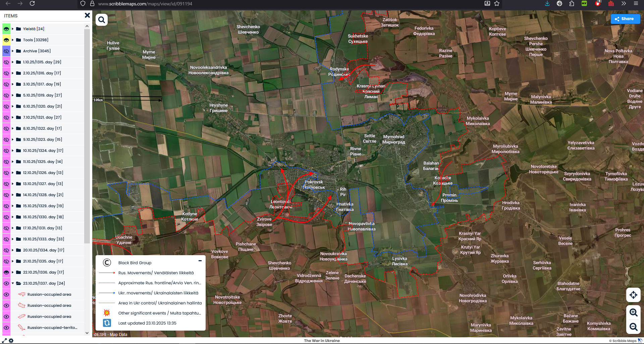
Task: Expand the 19.10.25/1333. day folder
Action: [13, 239]
